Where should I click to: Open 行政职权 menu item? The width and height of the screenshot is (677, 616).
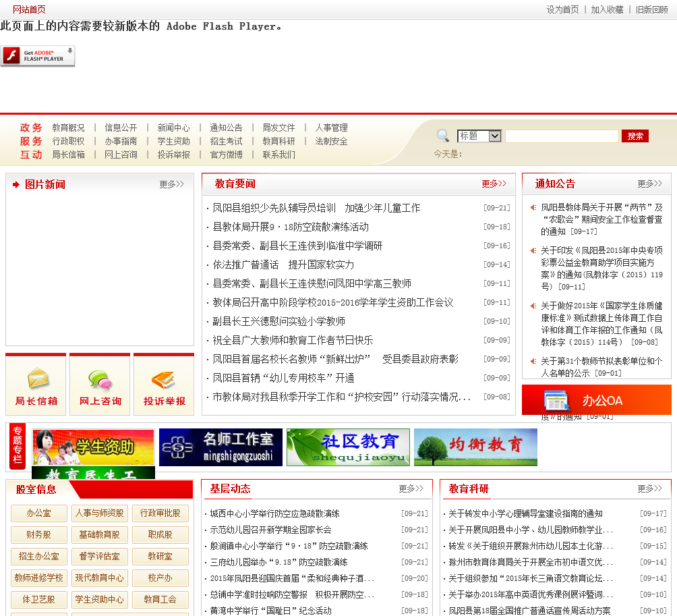pos(68,141)
